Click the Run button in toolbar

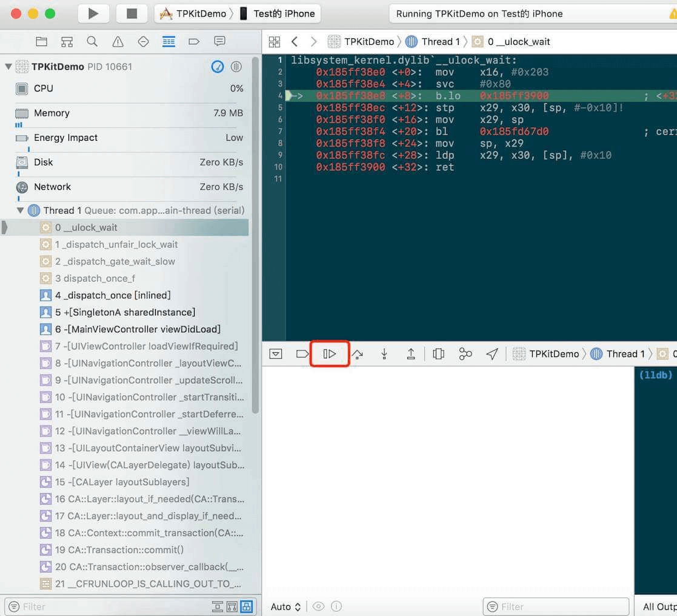(x=93, y=13)
